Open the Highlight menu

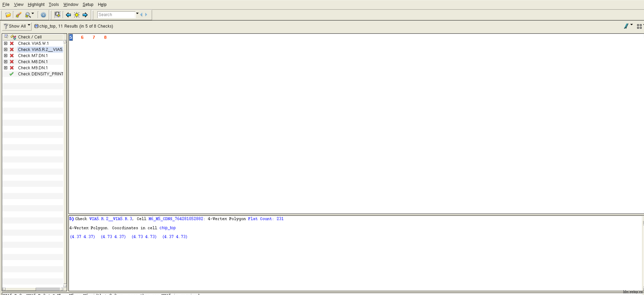click(x=36, y=5)
